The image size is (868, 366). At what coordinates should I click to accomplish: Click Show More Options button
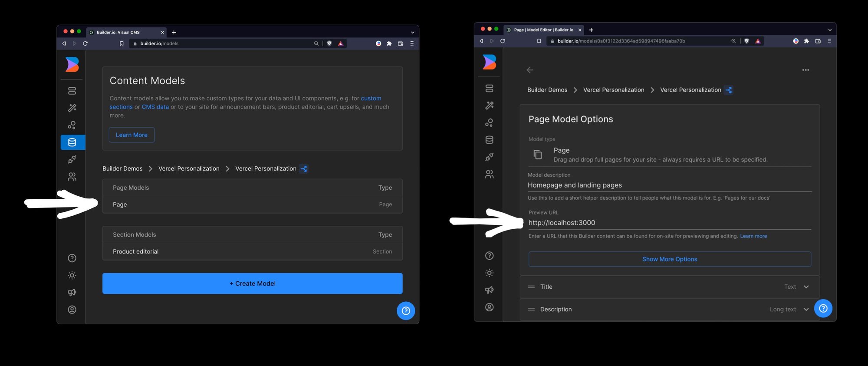[670, 259]
